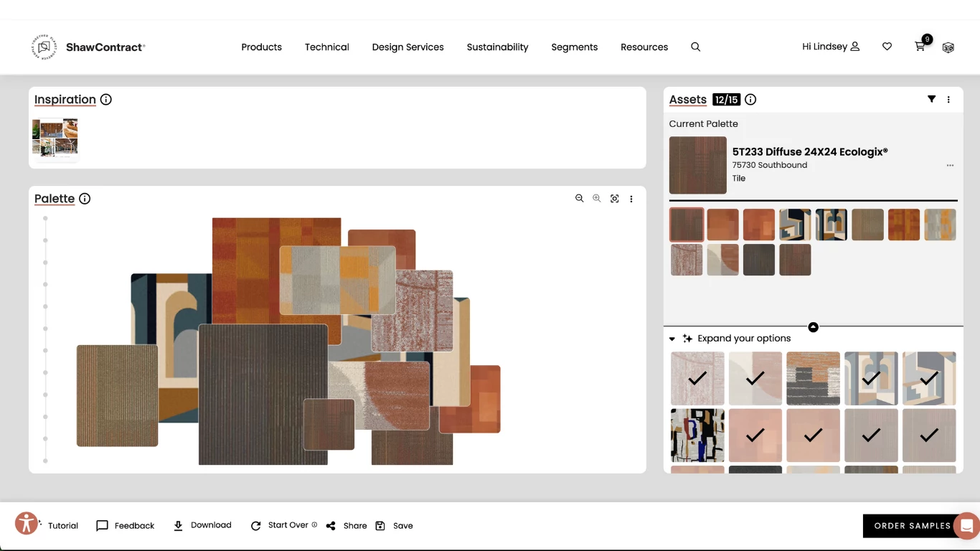Open the shopping cart with 9 items
This screenshot has height=551, width=980.
pos(919,47)
